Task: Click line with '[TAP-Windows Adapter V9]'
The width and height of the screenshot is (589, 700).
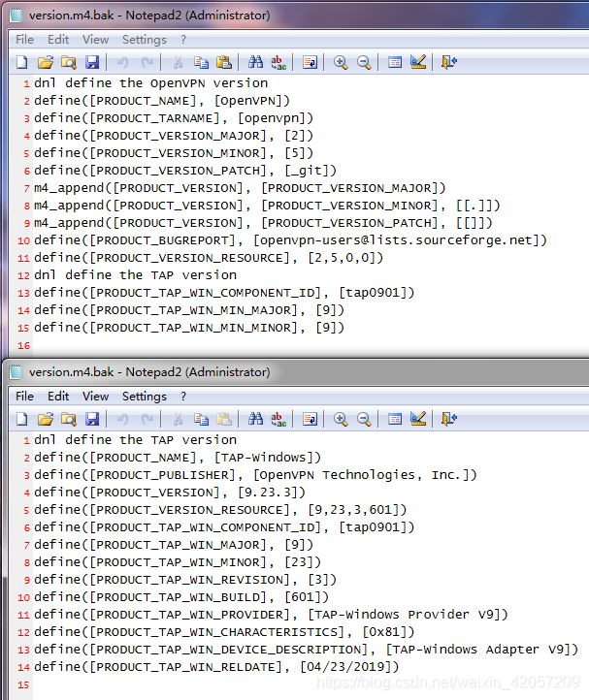Action: [x=306, y=650]
